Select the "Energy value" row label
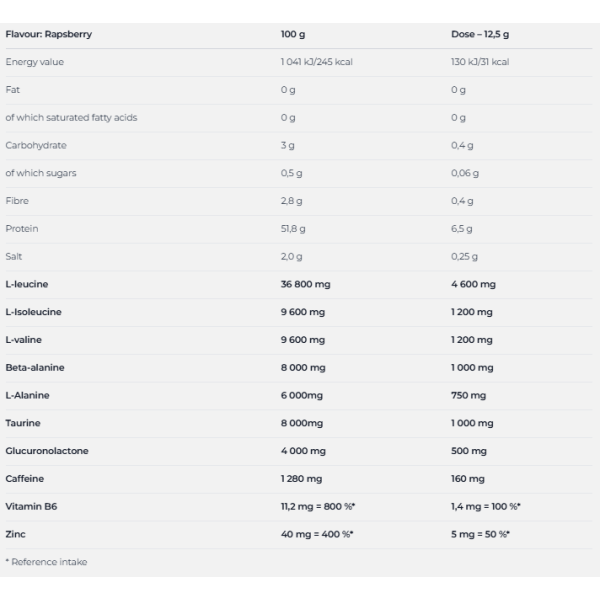This screenshot has height=600, width=600. click(35, 62)
